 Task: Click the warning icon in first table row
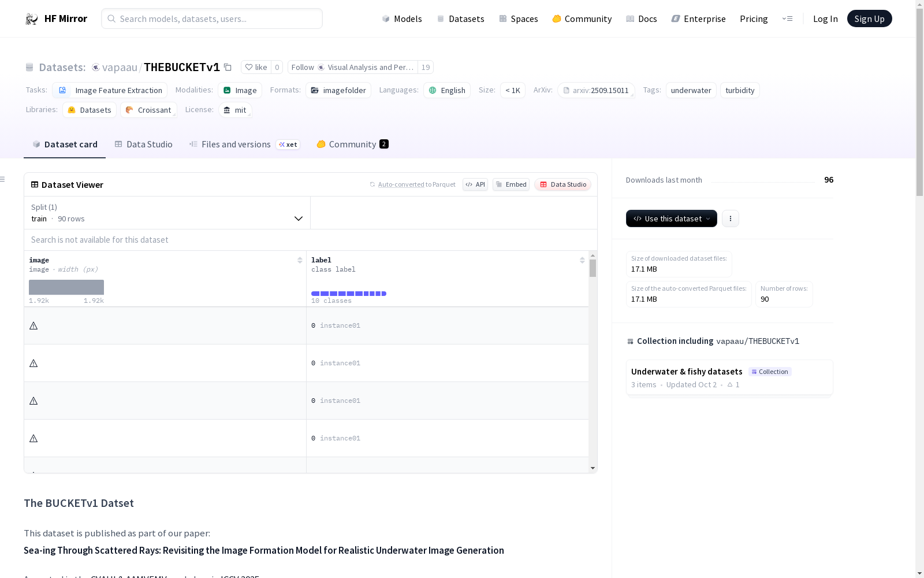click(33, 326)
